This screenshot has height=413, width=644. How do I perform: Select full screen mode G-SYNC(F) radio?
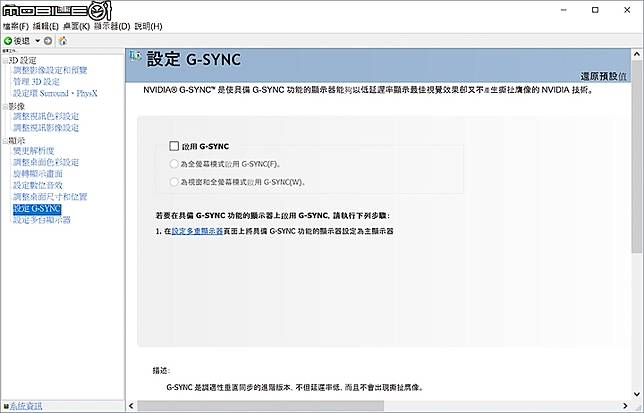point(174,164)
